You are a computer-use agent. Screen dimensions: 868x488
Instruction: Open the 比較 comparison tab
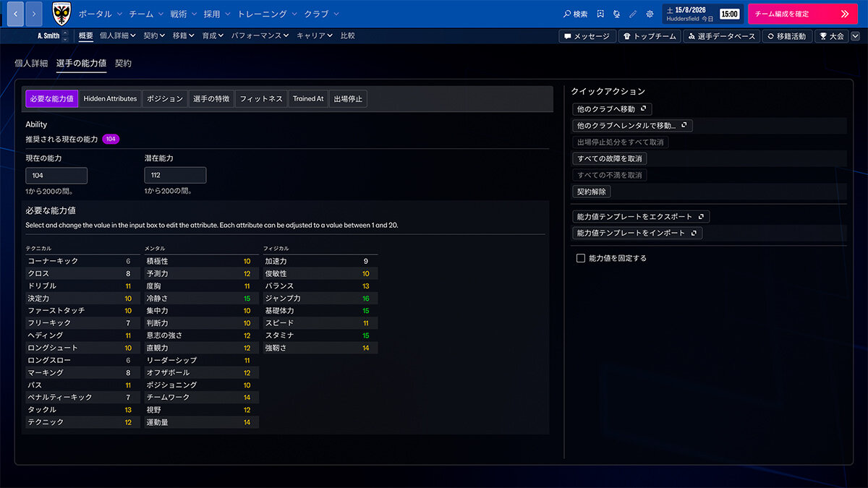pos(348,35)
